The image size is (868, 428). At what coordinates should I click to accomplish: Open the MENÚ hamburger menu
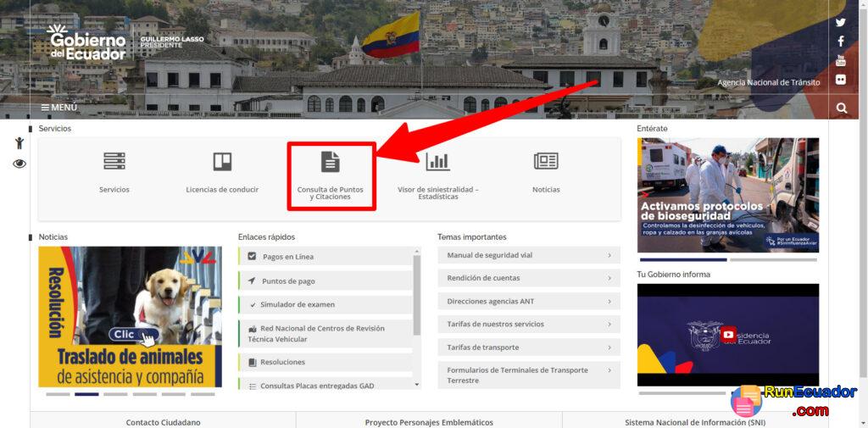point(59,108)
